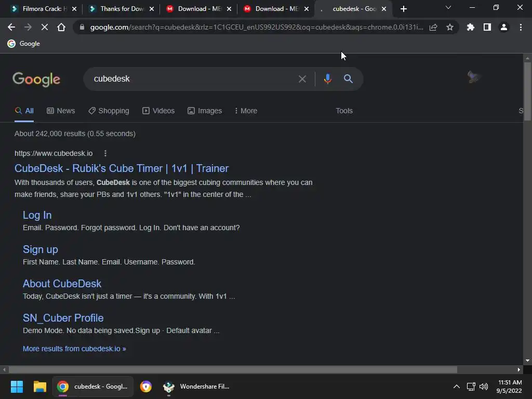Select the Images results tab
532x399 pixels.
205,111
